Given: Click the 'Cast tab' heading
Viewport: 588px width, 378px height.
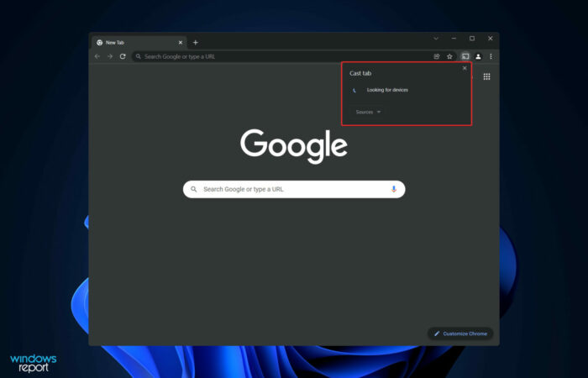Looking at the screenshot, I should (360, 74).
